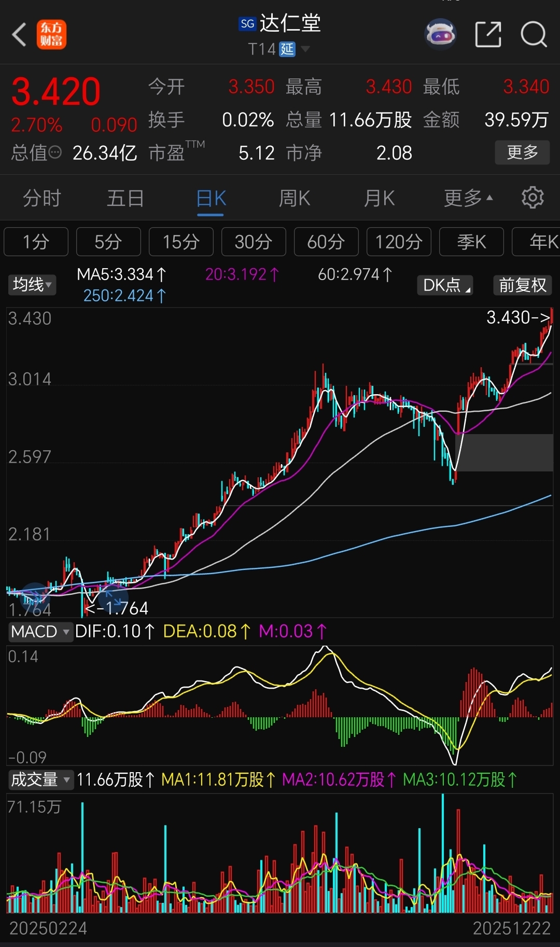
Task: Select the 5分 period button
Action: pyautogui.click(x=108, y=242)
